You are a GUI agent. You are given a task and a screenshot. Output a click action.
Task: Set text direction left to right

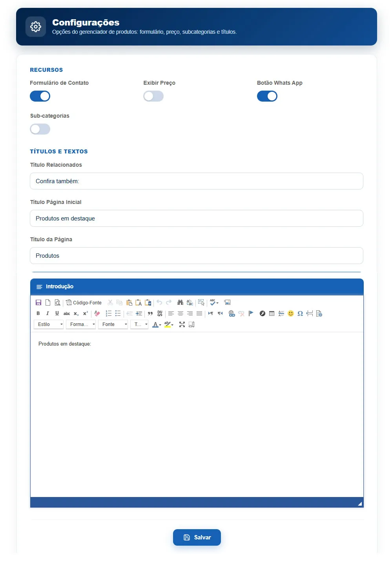tap(211, 313)
